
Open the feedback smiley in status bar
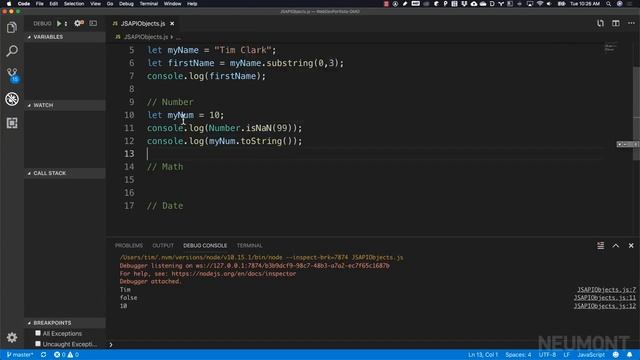[616, 355]
